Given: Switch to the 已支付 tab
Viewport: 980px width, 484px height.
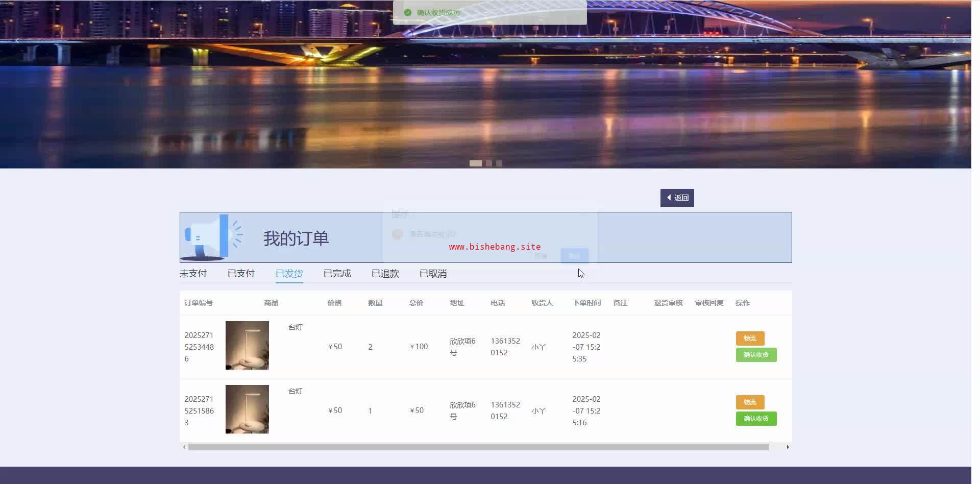Looking at the screenshot, I should click(241, 274).
